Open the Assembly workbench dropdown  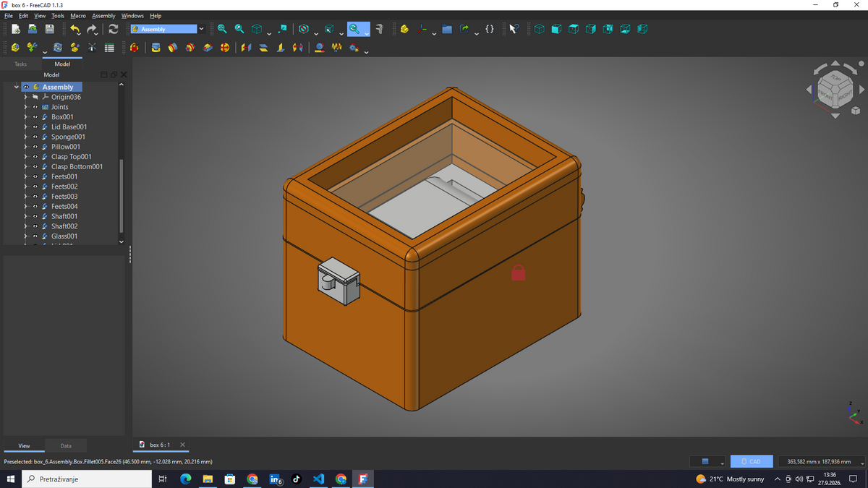click(x=201, y=29)
